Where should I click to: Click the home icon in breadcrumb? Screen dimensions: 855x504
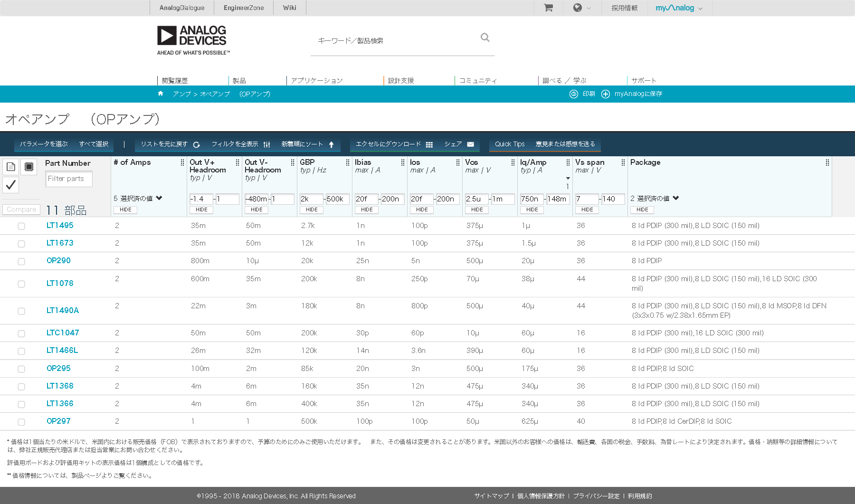[161, 94]
